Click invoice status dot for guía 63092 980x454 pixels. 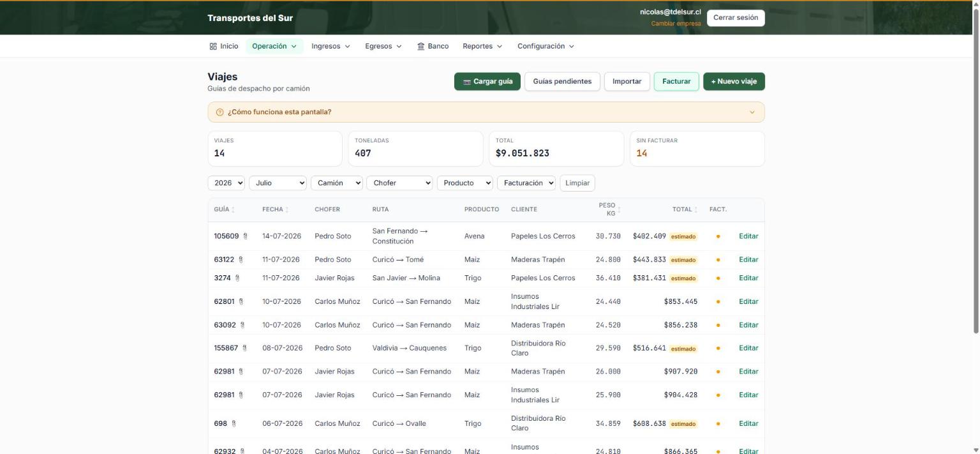718,325
